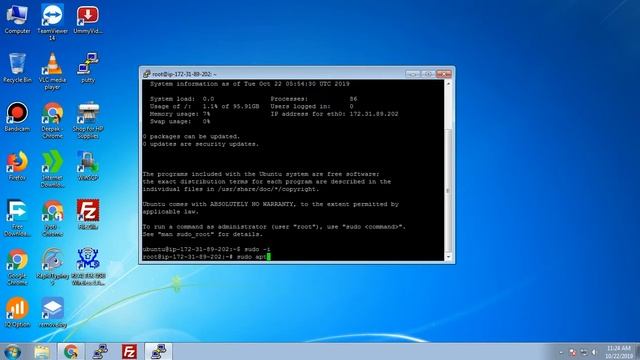The image size is (640, 360).
Task: Open the volume control tray icon
Action: tap(594, 352)
